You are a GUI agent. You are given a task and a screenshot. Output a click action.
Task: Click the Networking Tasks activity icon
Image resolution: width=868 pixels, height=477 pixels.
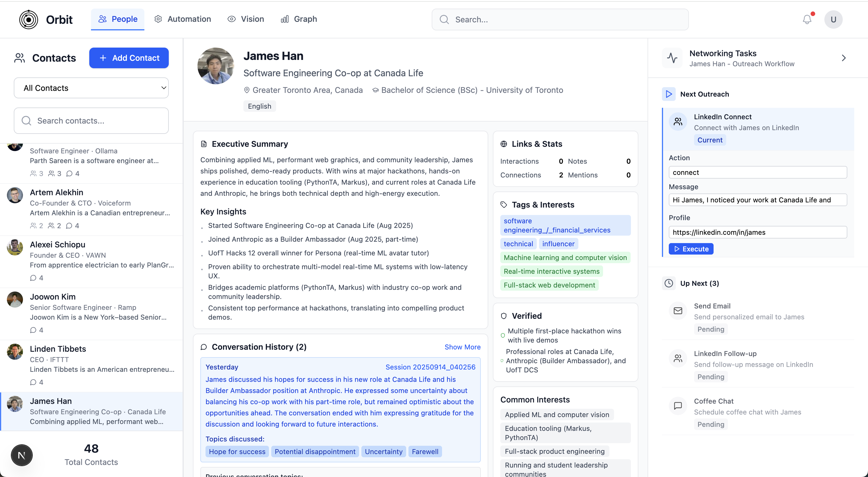coord(672,58)
